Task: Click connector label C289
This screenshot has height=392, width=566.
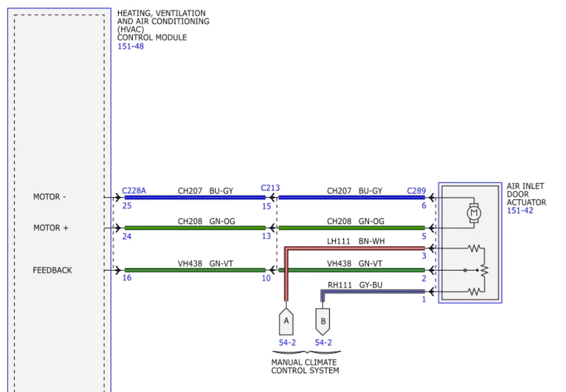Action: click(x=416, y=191)
